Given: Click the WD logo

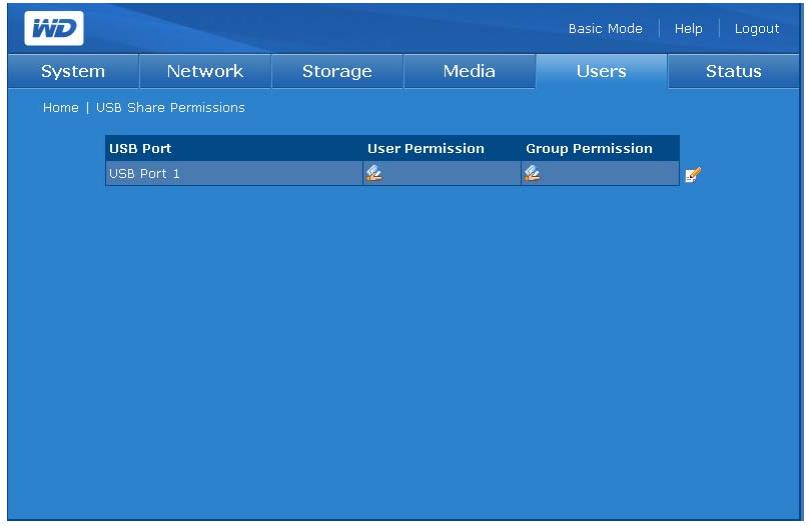Looking at the screenshot, I should pos(54,28).
